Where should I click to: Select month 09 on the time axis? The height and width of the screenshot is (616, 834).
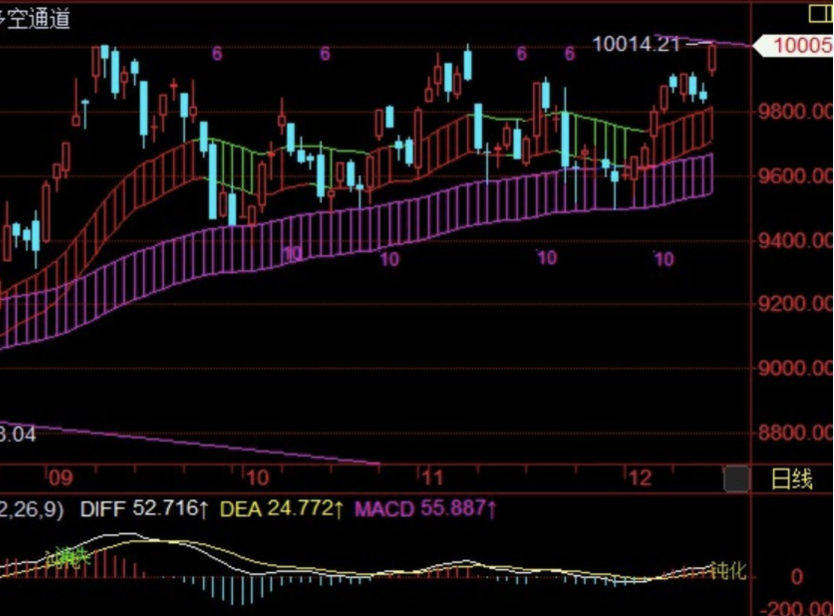click(60, 478)
